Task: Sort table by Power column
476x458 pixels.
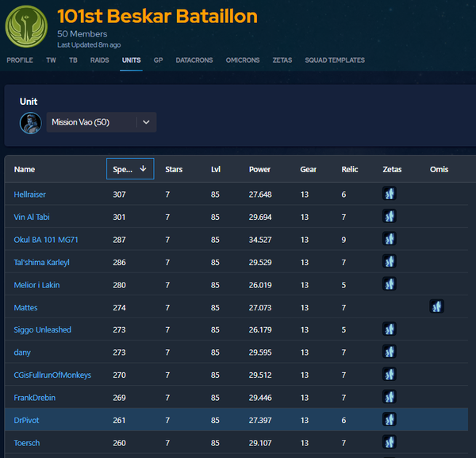Action: [259, 169]
